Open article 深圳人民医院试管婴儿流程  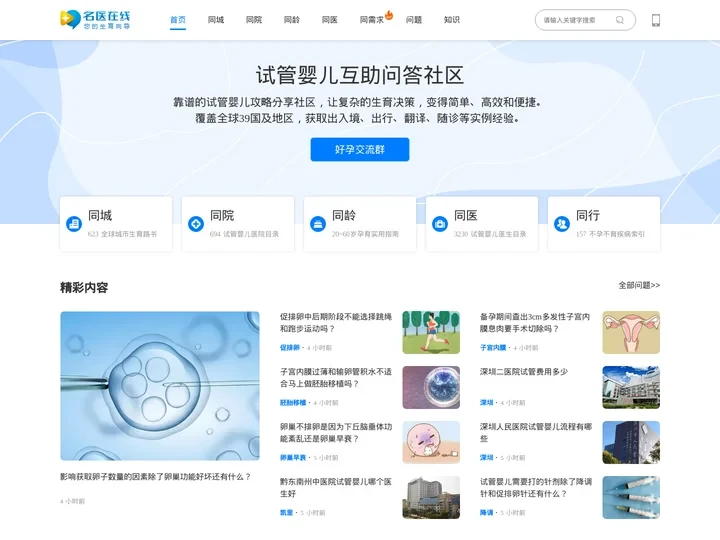536,433
